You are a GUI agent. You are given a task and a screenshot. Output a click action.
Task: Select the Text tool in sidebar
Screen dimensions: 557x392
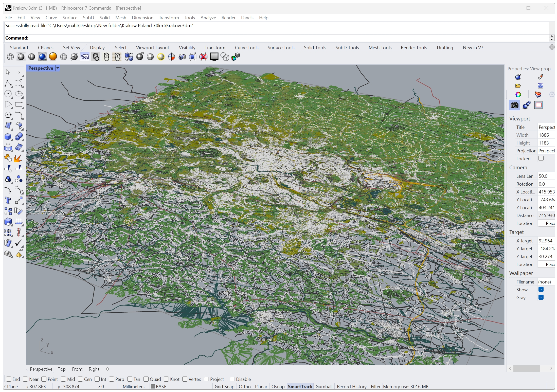(x=8, y=201)
